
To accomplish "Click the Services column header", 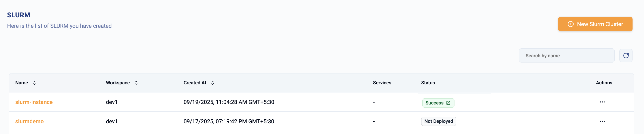I will pos(382,83).
